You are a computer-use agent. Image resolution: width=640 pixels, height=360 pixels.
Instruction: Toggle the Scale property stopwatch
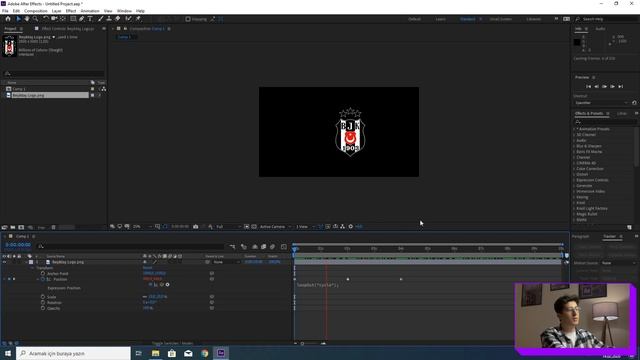coord(43,297)
